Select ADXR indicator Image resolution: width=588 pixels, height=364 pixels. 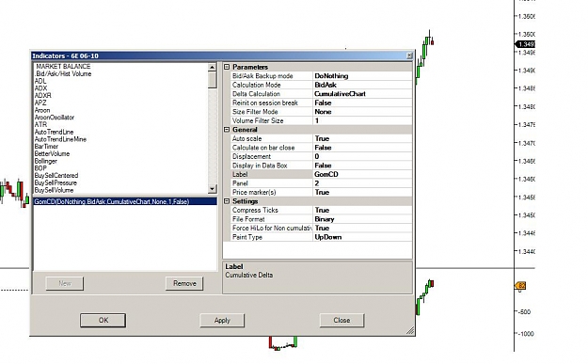42,96
